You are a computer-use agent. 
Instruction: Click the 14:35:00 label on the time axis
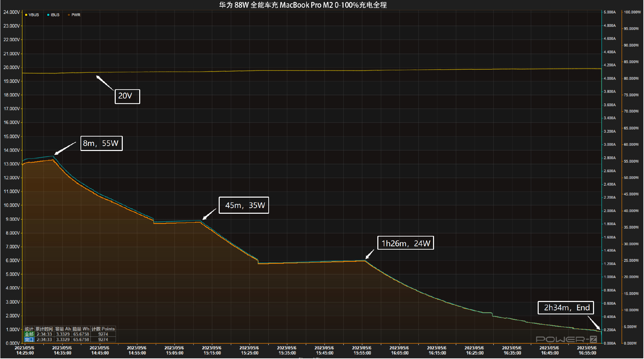point(62,353)
